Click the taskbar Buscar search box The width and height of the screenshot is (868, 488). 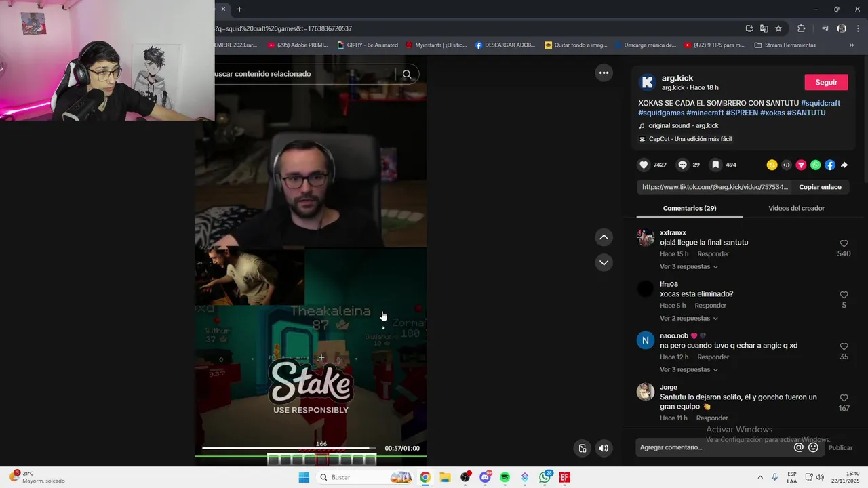tap(365, 477)
